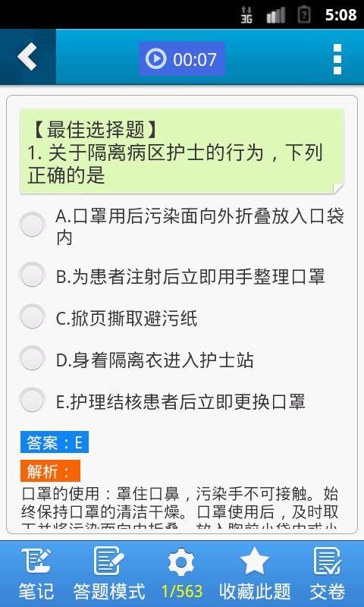Submit the paper with the 交卷 icon

[x=328, y=561]
